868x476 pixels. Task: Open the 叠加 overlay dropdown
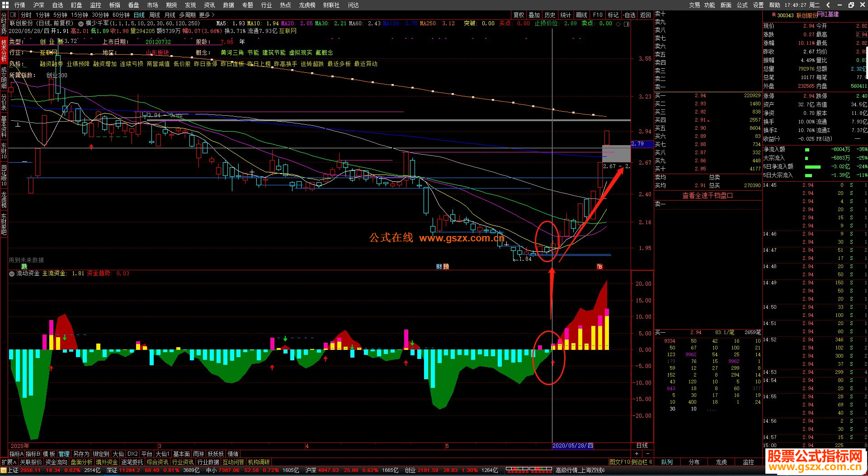point(534,15)
